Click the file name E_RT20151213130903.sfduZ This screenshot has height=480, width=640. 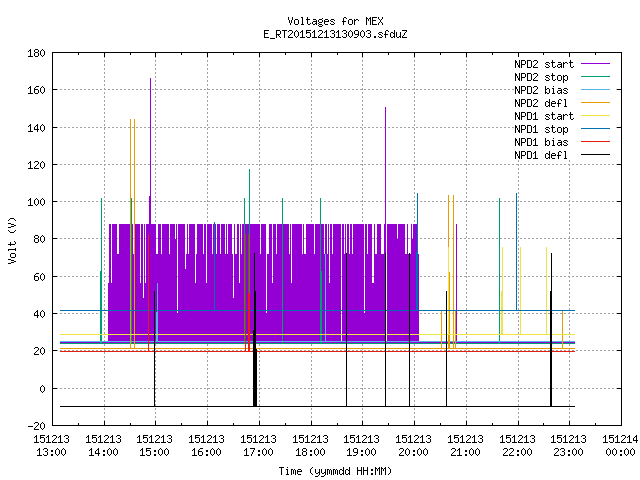[x=335, y=34]
